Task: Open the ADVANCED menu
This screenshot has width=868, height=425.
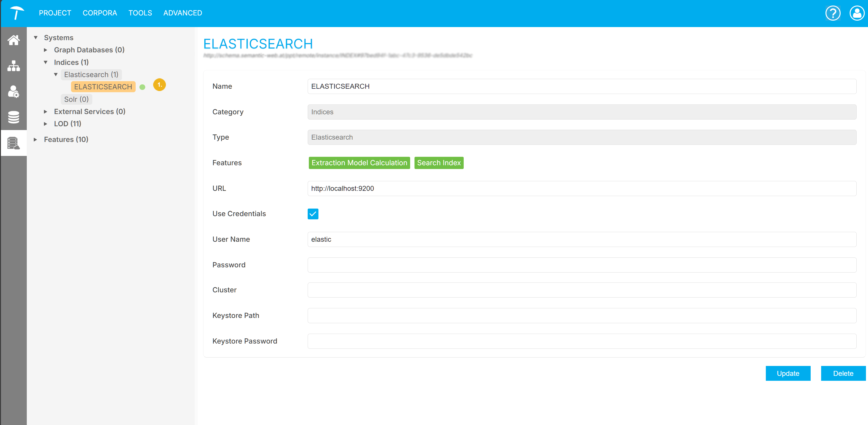Action: pyautogui.click(x=182, y=13)
